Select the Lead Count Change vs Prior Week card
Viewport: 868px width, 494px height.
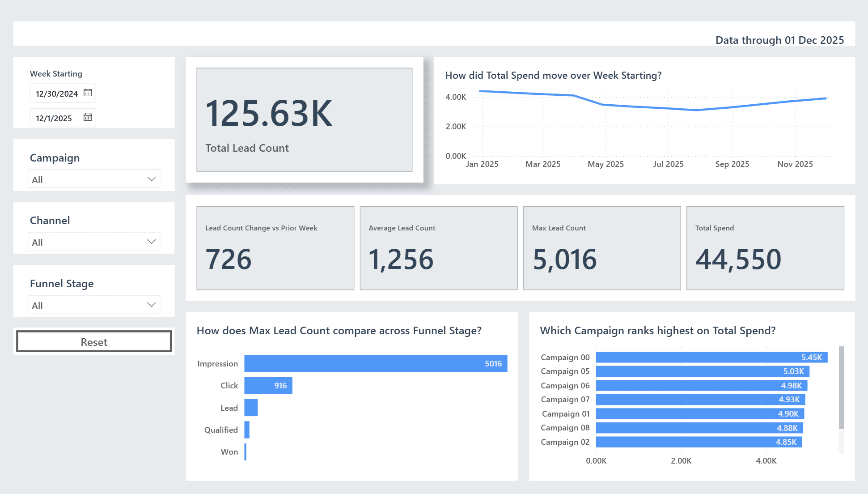[275, 248]
